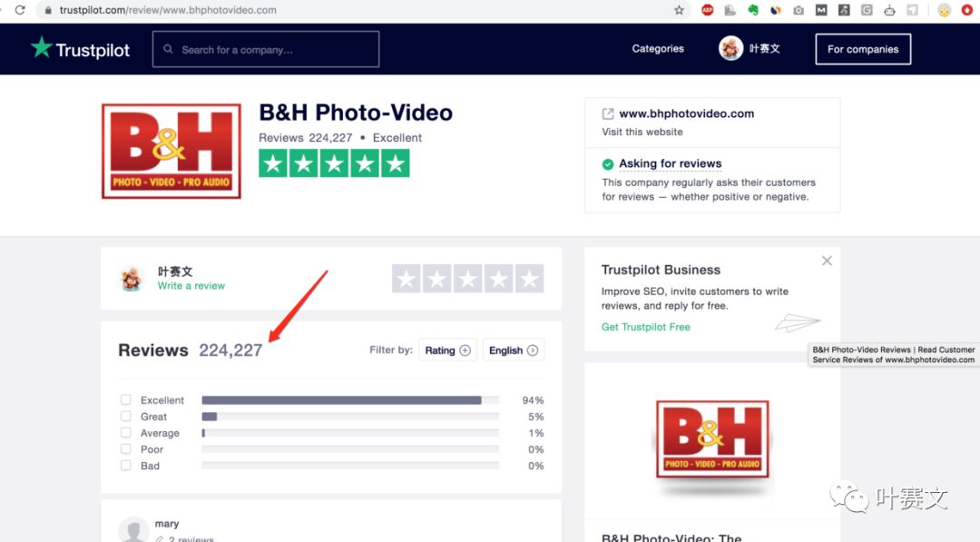Click the B&H Photo-Video heading

click(x=356, y=113)
